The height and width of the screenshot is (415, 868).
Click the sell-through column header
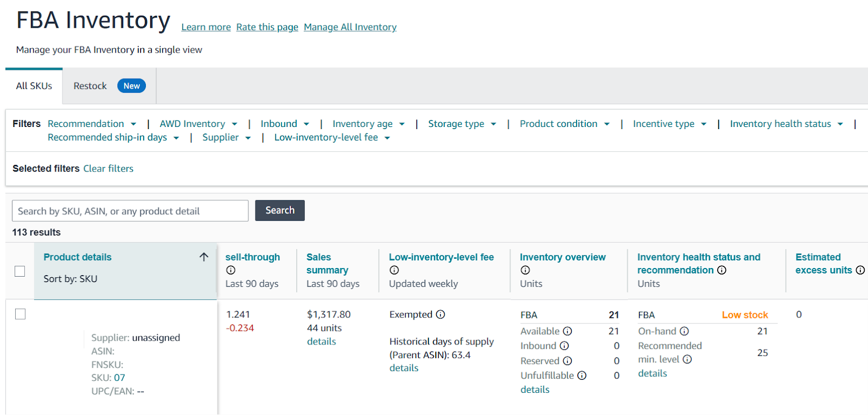tap(253, 257)
